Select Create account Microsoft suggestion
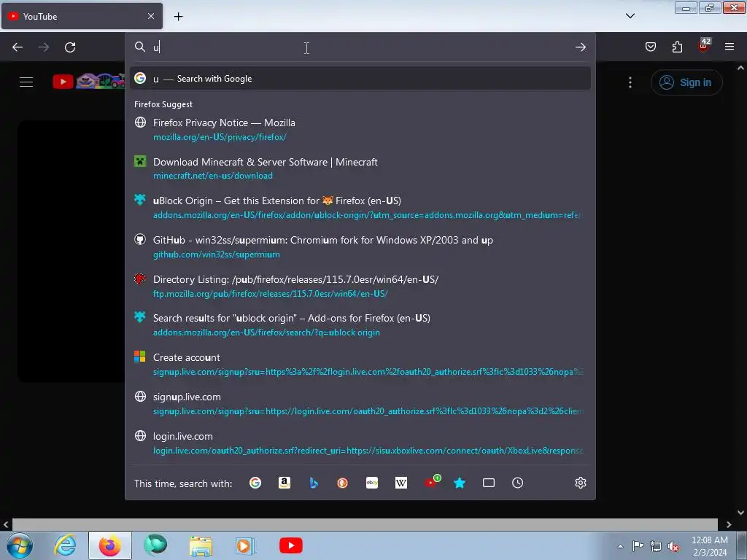Image resolution: width=747 pixels, height=560 pixels. tap(360, 365)
